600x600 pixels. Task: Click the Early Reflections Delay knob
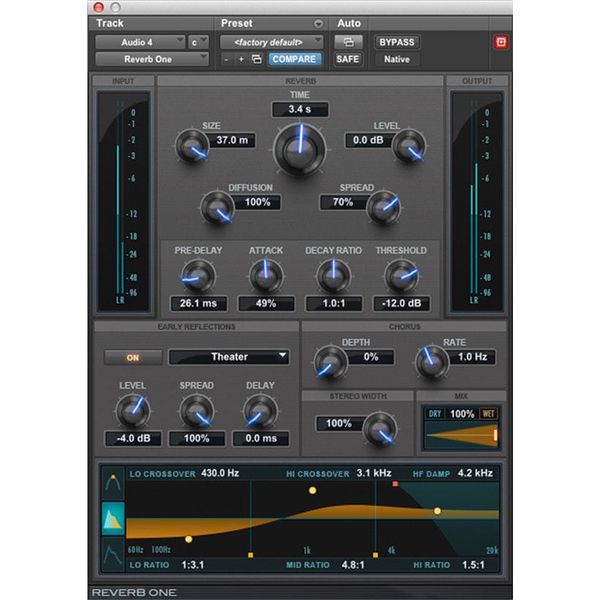pyautogui.click(x=261, y=411)
